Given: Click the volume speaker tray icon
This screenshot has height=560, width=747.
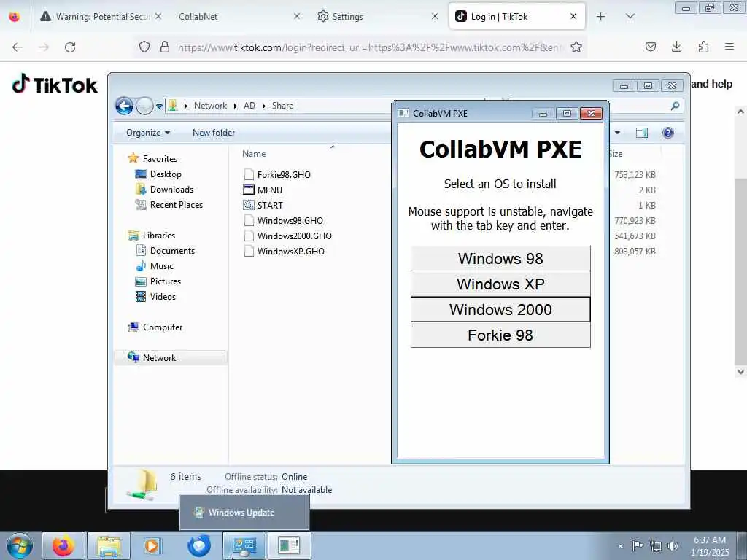Looking at the screenshot, I should (672, 546).
